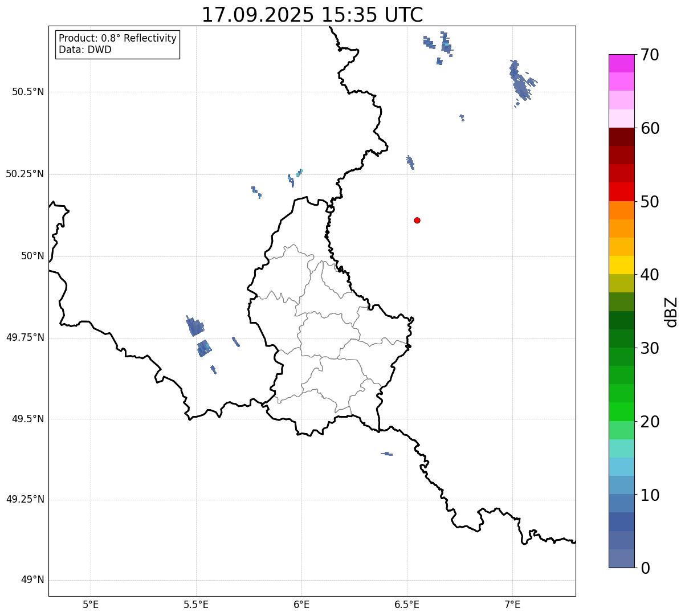The height and width of the screenshot is (616, 685).
Task: Click the title "17.09.2025 15:35 UTC"
Action: pos(312,14)
